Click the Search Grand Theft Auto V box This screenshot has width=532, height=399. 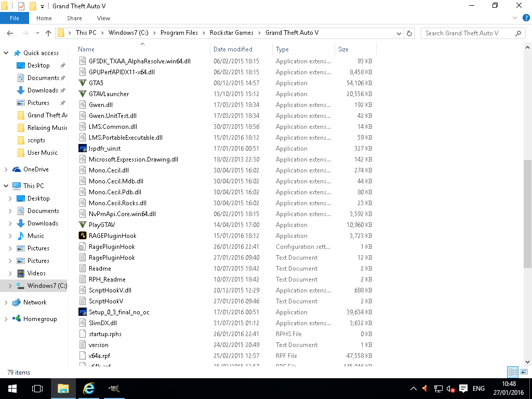click(x=468, y=33)
